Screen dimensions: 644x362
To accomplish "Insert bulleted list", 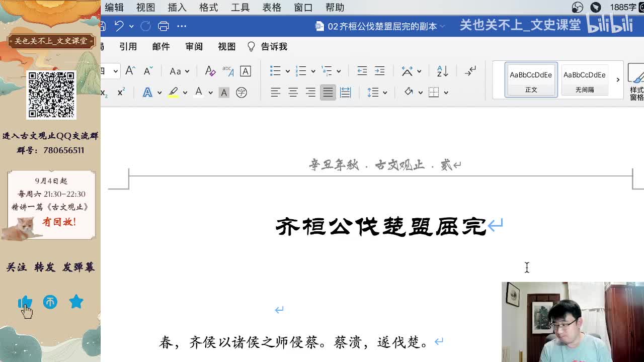I will click(275, 71).
